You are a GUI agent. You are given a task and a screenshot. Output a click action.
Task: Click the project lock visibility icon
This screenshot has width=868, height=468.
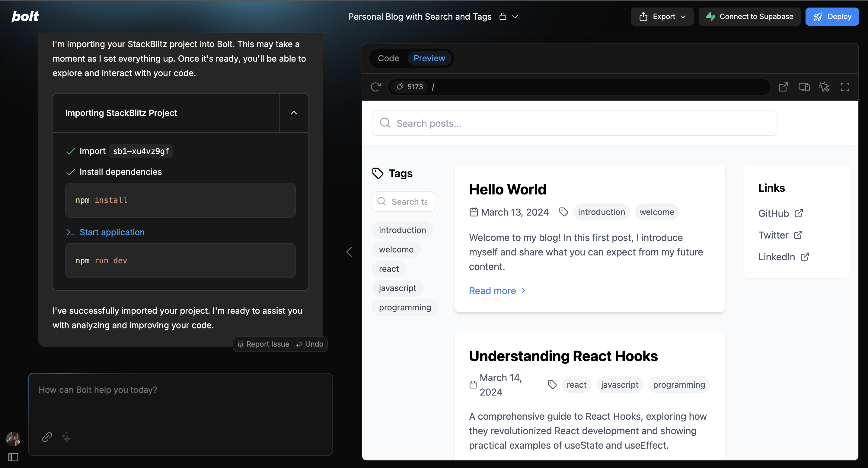[x=503, y=17]
